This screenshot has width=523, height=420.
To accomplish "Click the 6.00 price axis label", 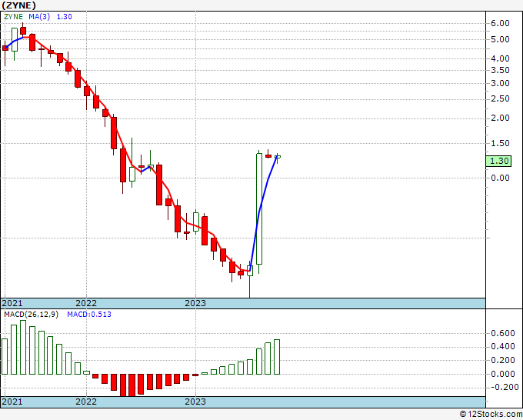I will [500, 23].
